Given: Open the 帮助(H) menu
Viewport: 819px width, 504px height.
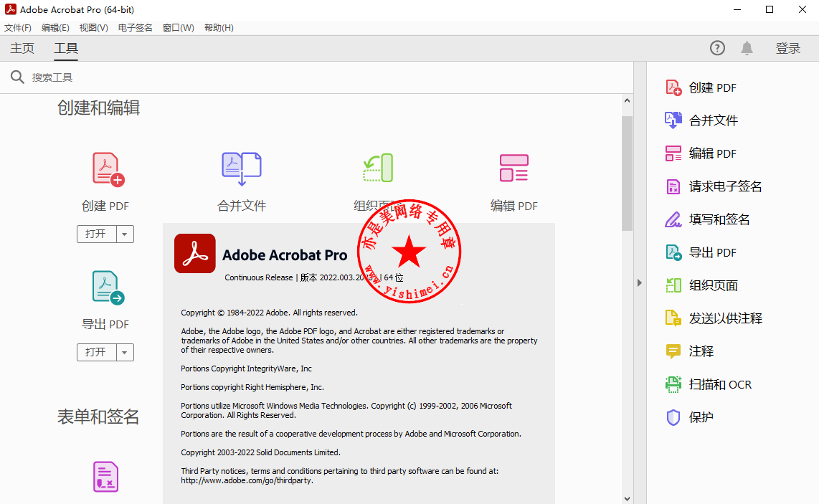Looking at the screenshot, I should point(219,28).
